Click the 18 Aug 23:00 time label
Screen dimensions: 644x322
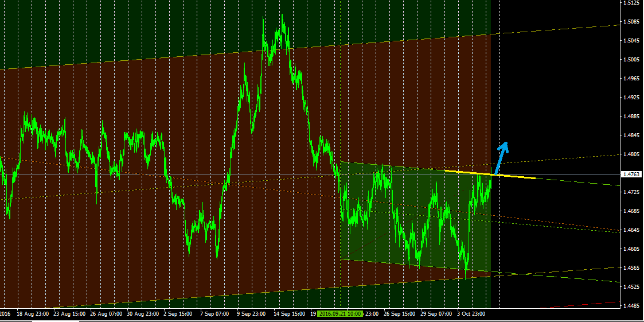(x=33, y=314)
